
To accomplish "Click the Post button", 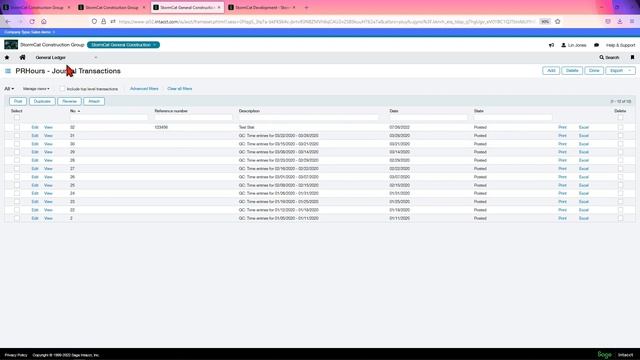I will click(18, 101).
